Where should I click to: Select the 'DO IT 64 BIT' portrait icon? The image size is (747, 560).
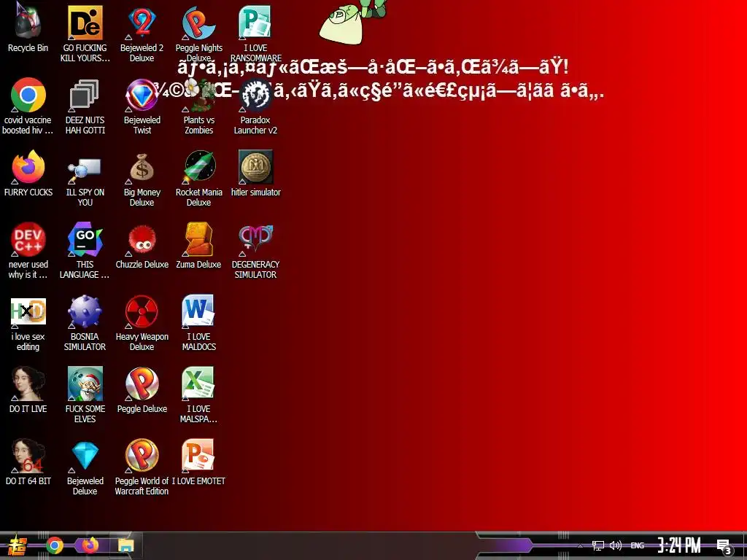pyautogui.click(x=28, y=462)
